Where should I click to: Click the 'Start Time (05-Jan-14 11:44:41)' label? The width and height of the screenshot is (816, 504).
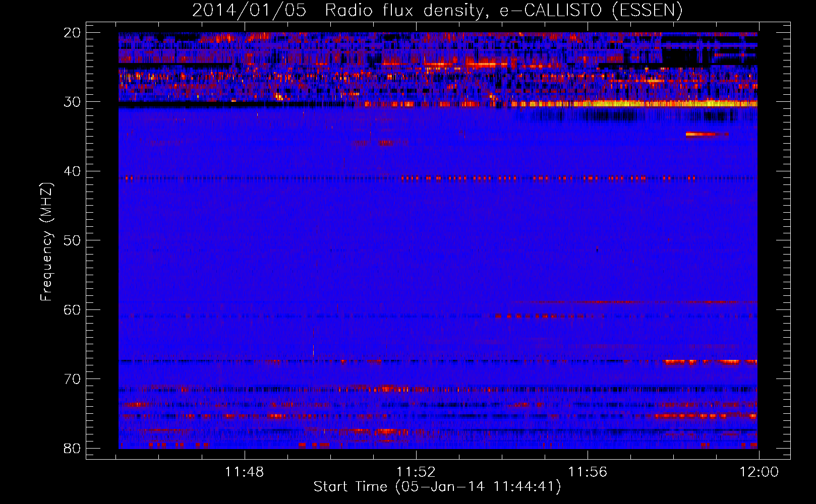(437, 487)
